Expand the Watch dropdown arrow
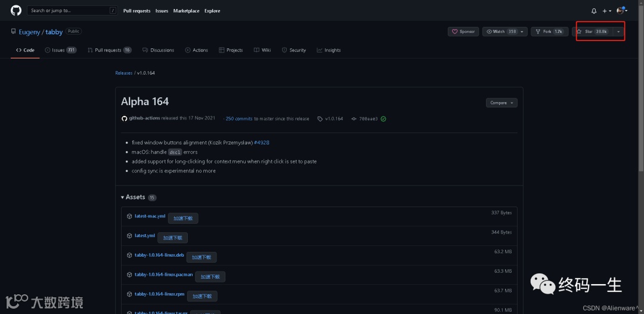This screenshot has height=314, width=644. [x=522, y=32]
